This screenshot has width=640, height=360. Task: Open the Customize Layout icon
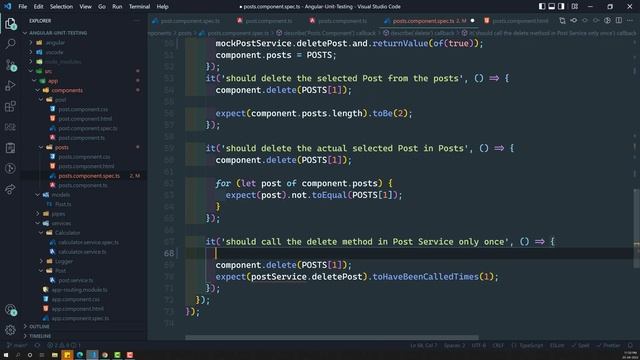point(575,7)
